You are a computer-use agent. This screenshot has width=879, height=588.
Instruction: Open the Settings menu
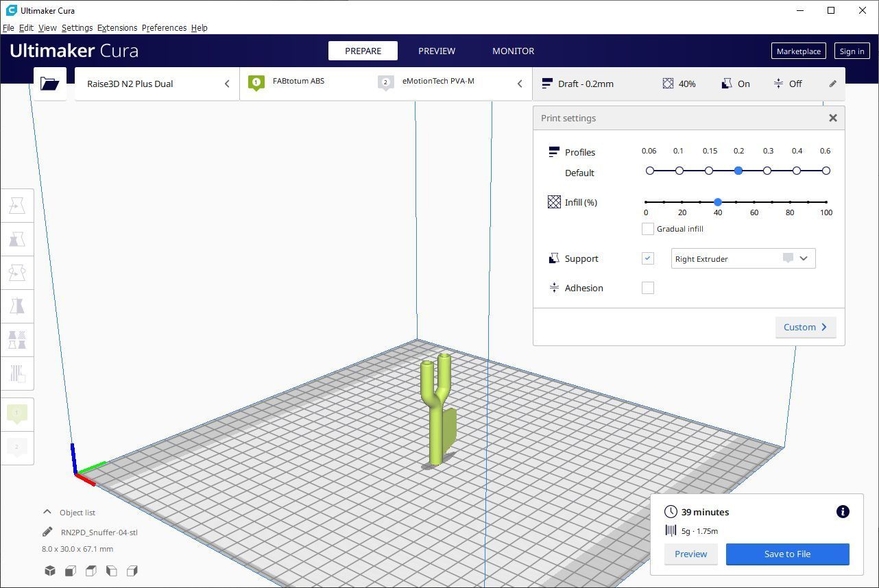point(77,28)
